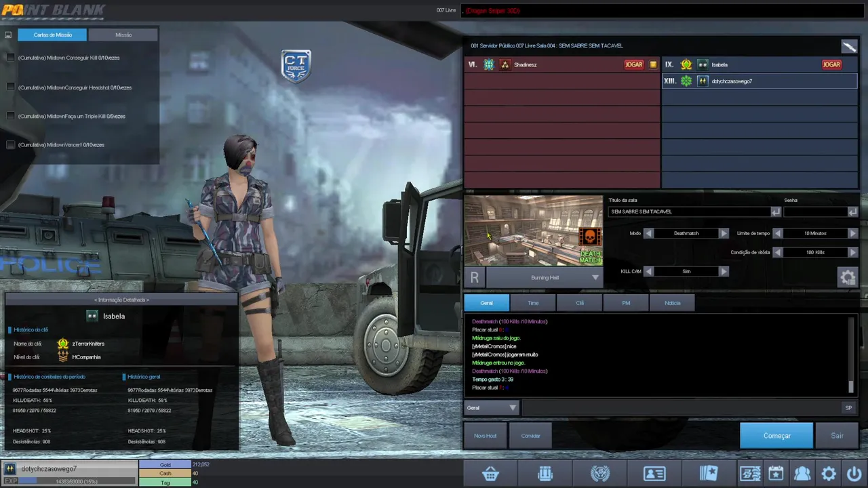
Task: Click Shadinesz's rank VI badge icon
Action: click(x=489, y=64)
